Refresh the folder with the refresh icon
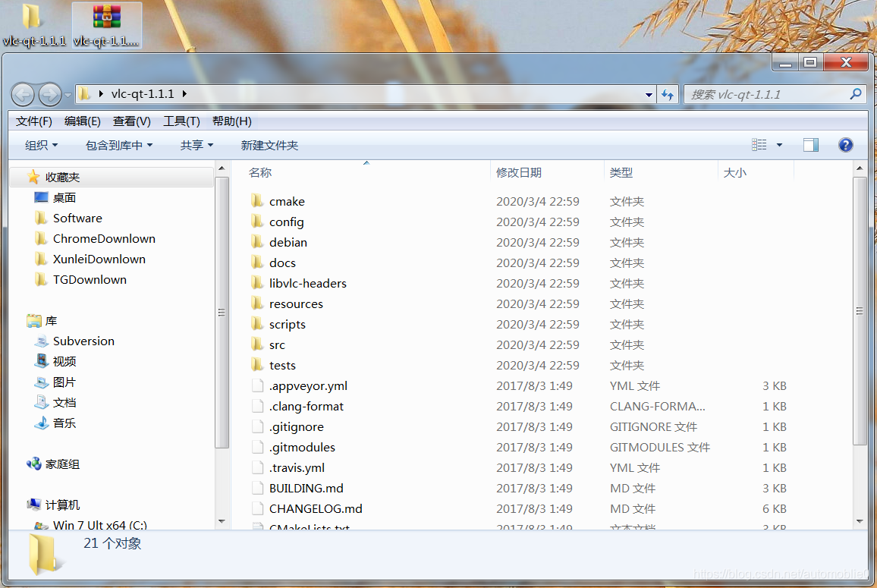Screen dimensions: 877x588 [x=668, y=95]
